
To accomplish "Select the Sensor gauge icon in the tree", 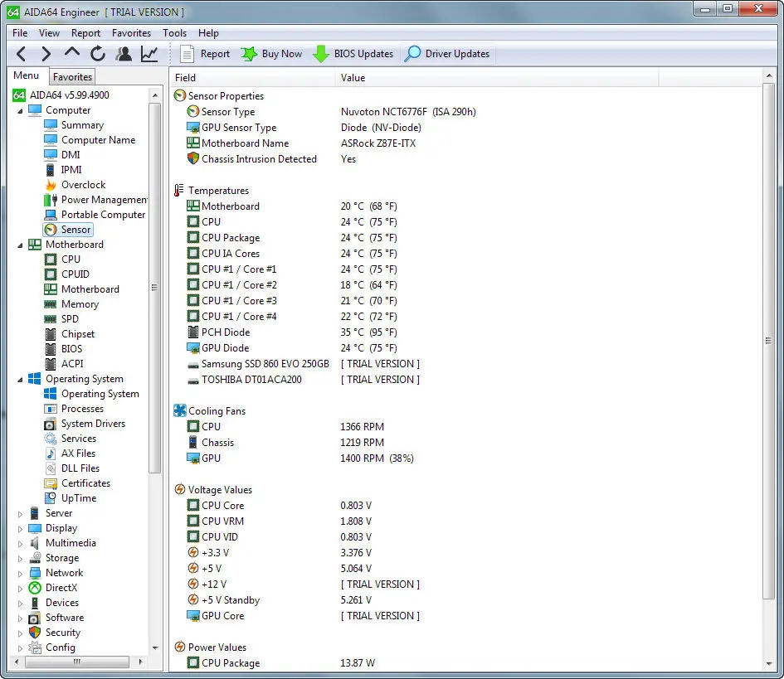I will [x=51, y=230].
